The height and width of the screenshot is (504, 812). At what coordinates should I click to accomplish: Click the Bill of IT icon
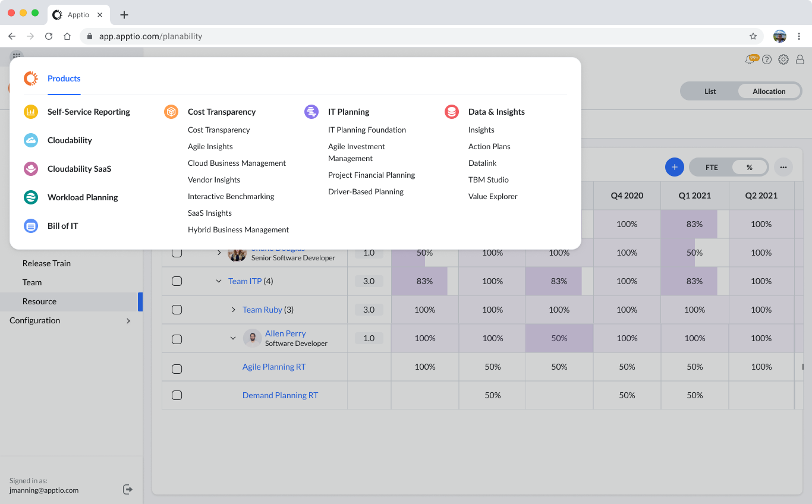(31, 226)
